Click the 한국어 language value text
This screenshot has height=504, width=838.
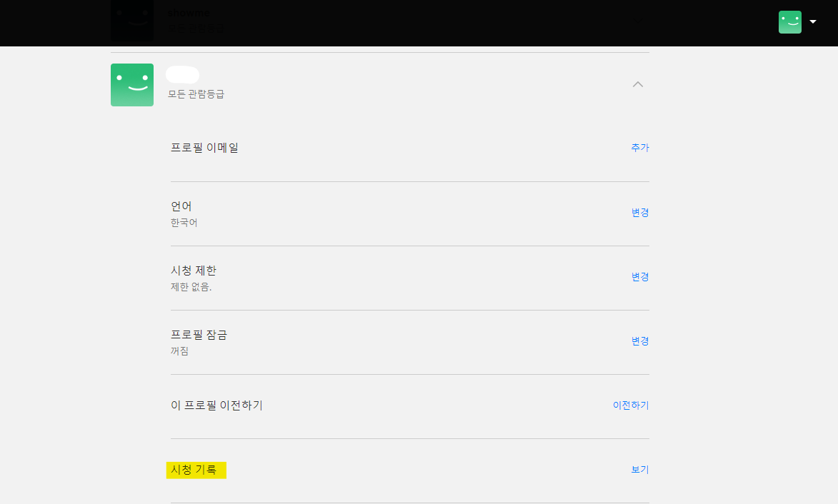[x=184, y=223]
